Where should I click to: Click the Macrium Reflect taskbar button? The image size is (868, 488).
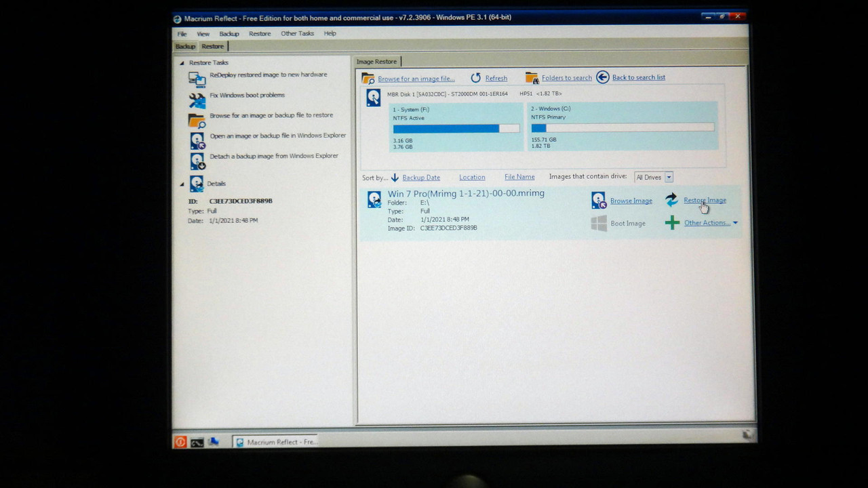(276, 442)
